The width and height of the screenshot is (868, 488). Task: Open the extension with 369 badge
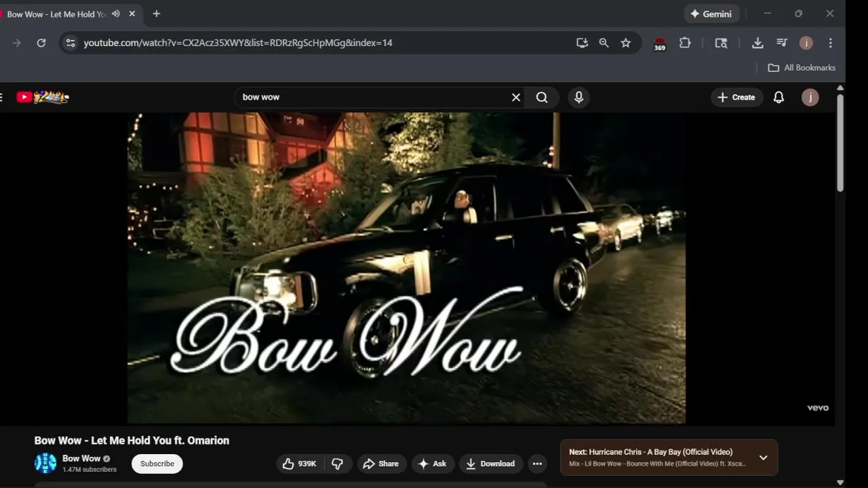point(660,43)
